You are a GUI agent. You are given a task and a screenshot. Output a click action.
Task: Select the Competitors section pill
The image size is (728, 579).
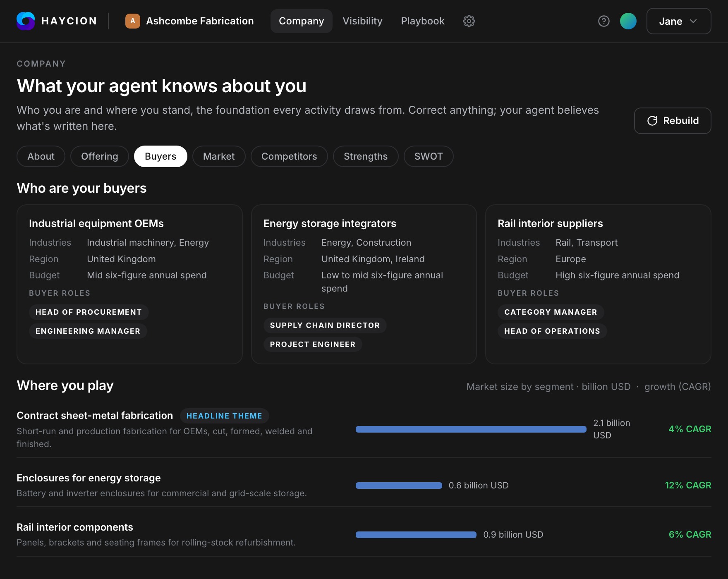coord(289,156)
